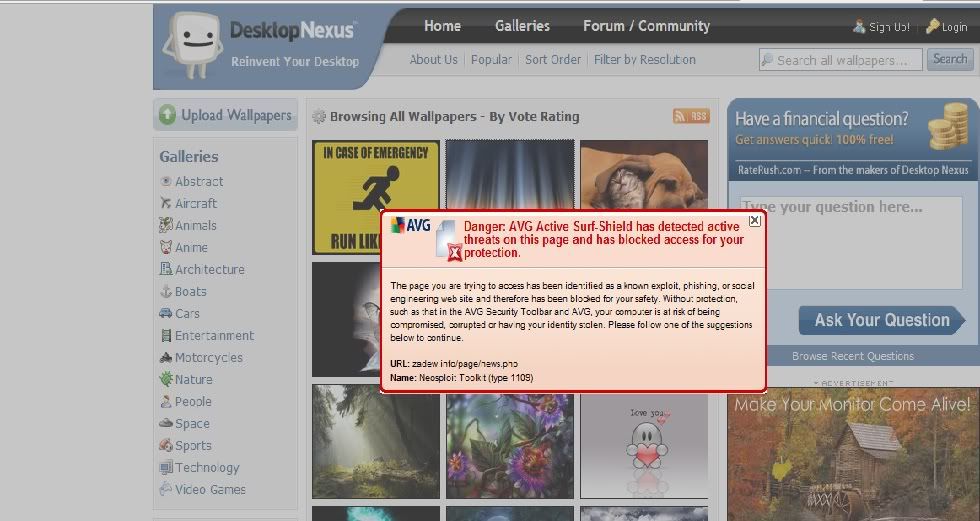The image size is (980, 521).
Task: Open the Filter by Resolution link
Action: 644,60
